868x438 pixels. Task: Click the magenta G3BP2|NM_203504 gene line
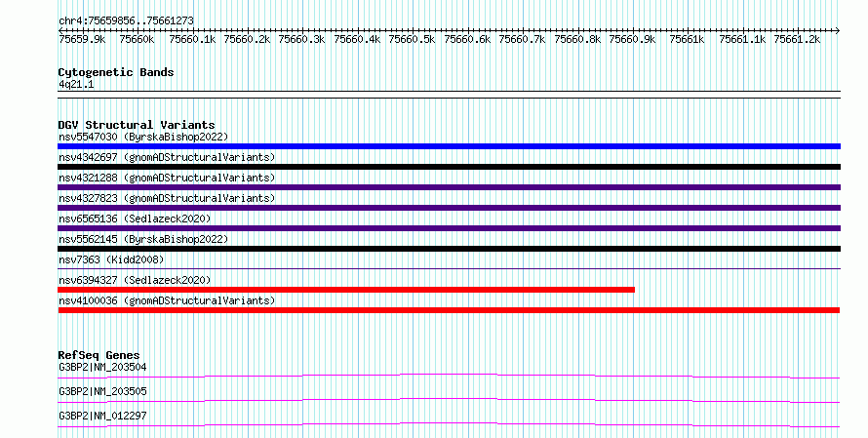pyautogui.click(x=449, y=377)
